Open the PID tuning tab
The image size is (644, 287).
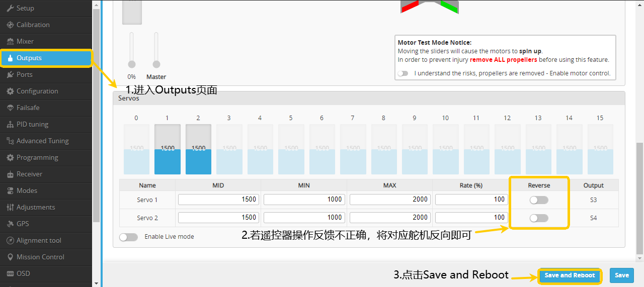(46, 124)
